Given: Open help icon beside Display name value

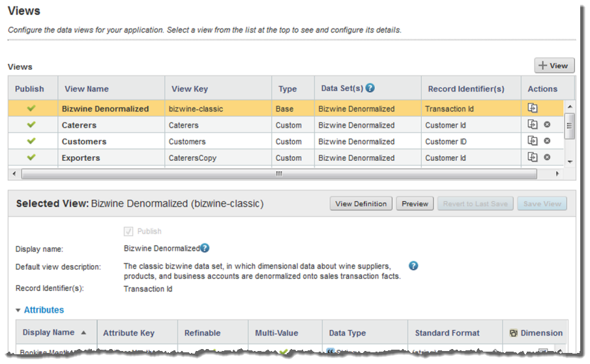Looking at the screenshot, I should coord(205,248).
